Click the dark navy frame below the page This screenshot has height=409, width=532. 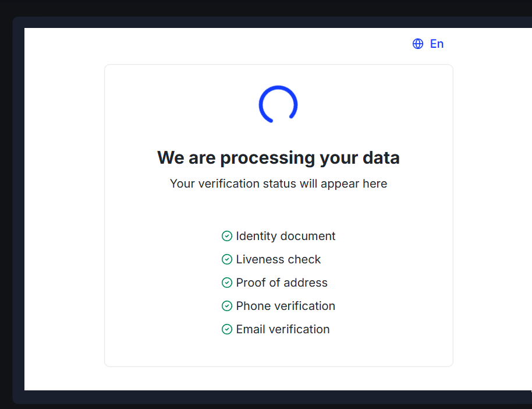274,397
